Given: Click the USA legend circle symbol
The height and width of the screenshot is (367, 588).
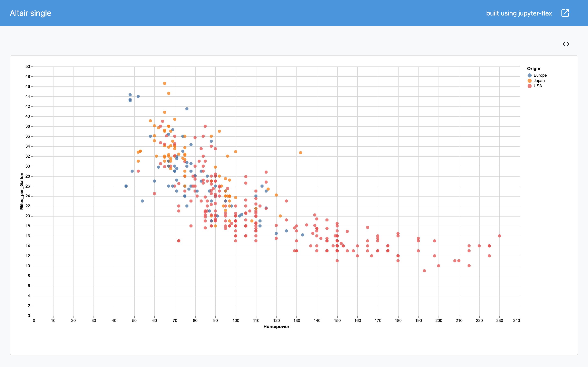Looking at the screenshot, I should [530, 86].
